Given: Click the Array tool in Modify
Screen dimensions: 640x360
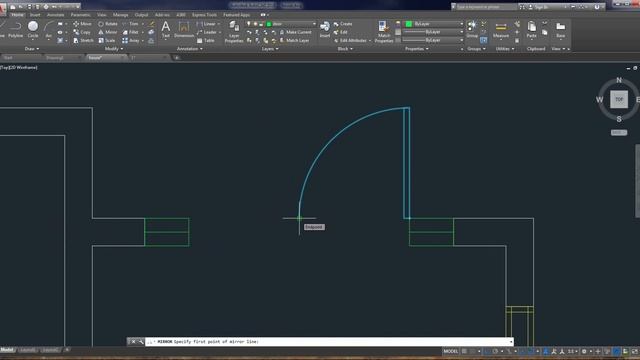Looking at the screenshot, I should [131, 40].
